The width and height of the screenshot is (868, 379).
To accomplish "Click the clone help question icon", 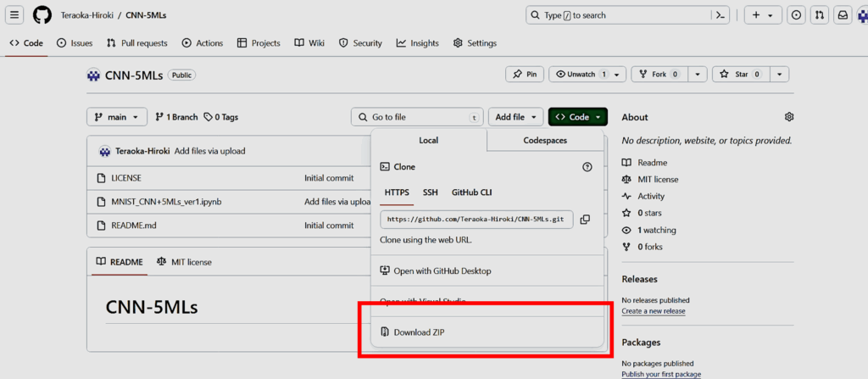I will pos(587,167).
